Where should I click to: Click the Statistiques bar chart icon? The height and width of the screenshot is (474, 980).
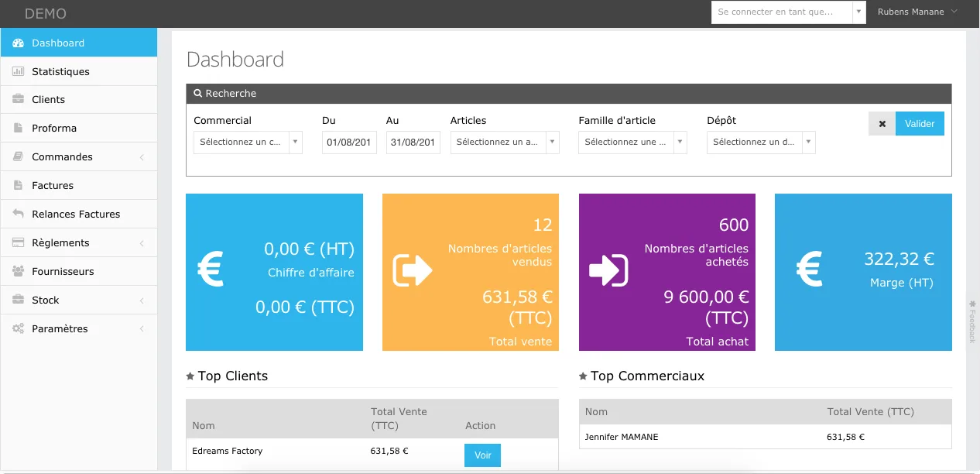coord(18,71)
